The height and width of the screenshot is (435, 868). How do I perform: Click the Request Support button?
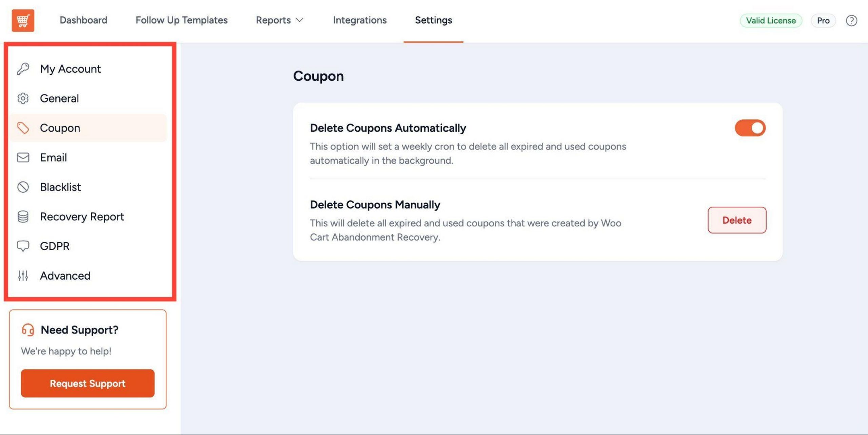pyautogui.click(x=87, y=383)
